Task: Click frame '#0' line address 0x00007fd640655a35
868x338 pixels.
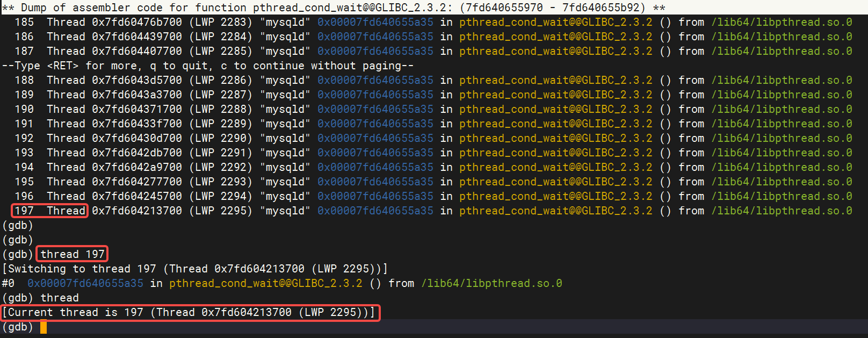Action: pos(85,283)
